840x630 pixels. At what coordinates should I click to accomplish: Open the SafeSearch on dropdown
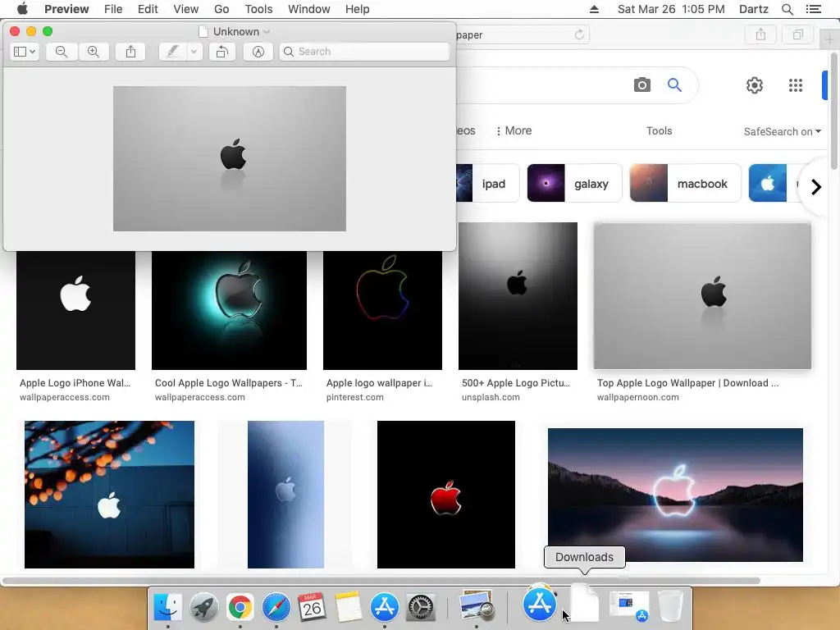point(782,131)
